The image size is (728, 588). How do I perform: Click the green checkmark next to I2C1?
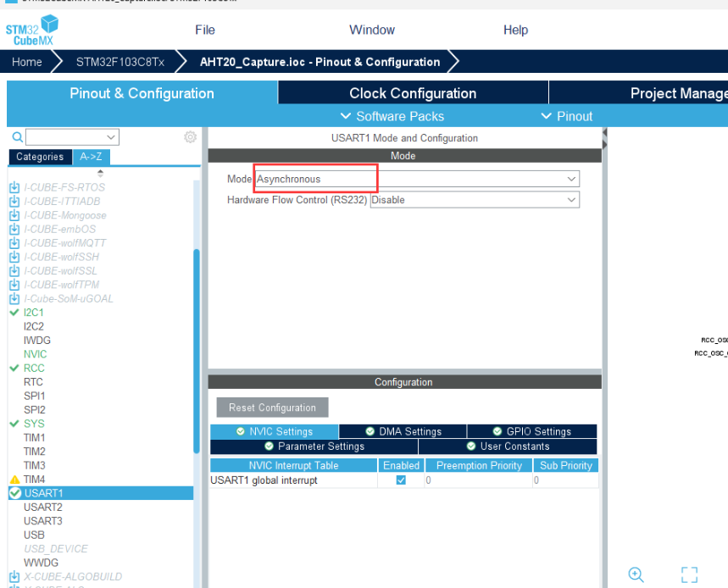pyautogui.click(x=14, y=313)
